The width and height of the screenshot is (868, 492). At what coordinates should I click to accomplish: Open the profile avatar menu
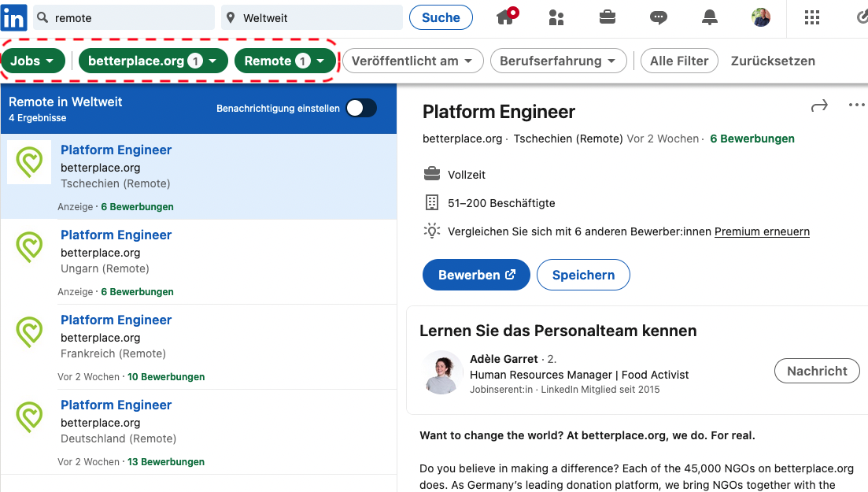pos(761,18)
